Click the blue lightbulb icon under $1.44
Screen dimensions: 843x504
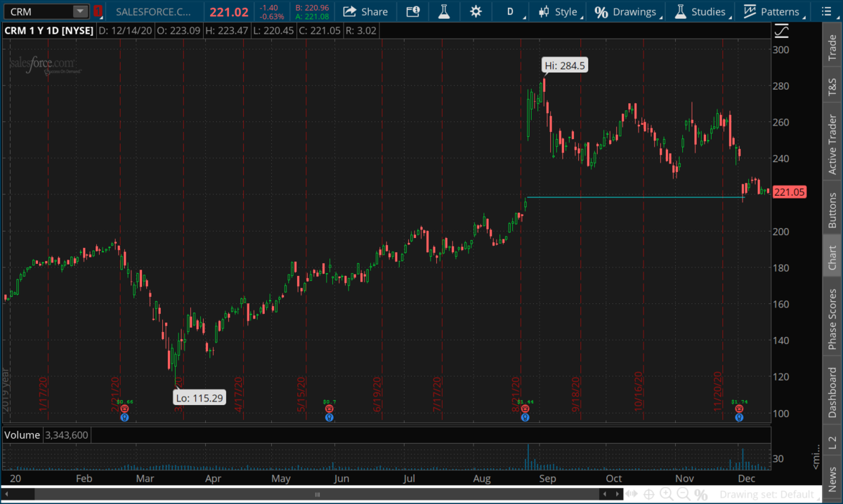pyautogui.click(x=525, y=417)
